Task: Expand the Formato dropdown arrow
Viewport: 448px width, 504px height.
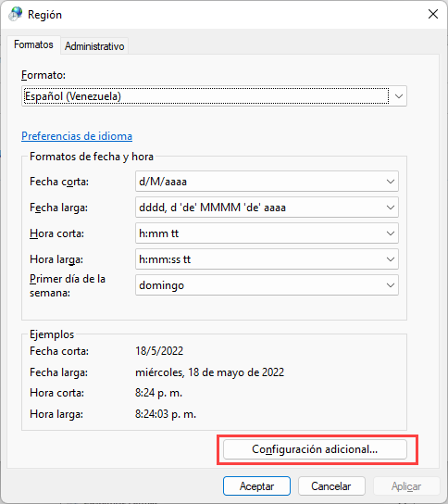Action: pos(399,96)
